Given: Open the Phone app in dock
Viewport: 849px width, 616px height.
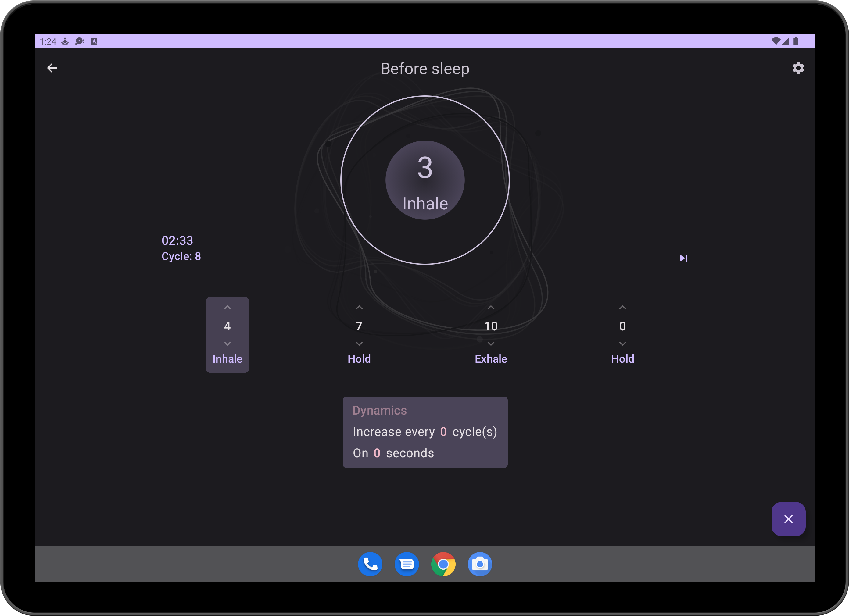Looking at the screenshot, I should point(370,564).
